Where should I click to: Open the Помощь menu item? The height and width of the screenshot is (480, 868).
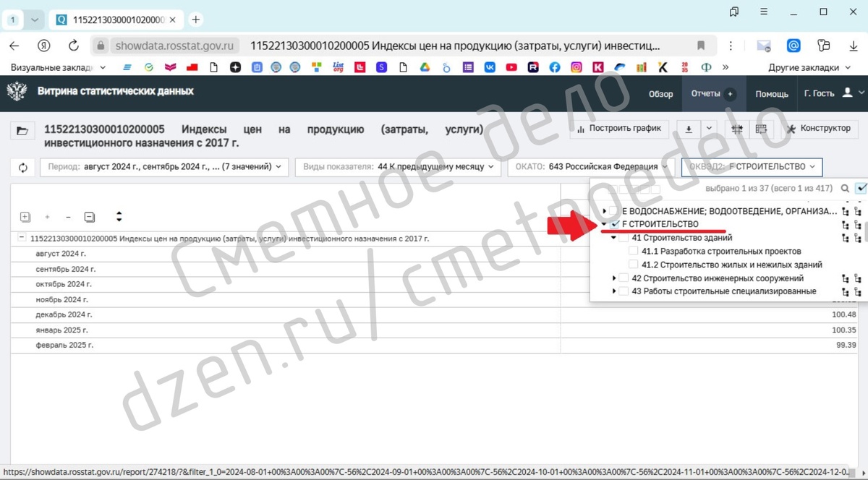pyautogui.click(x=772, y=94)
